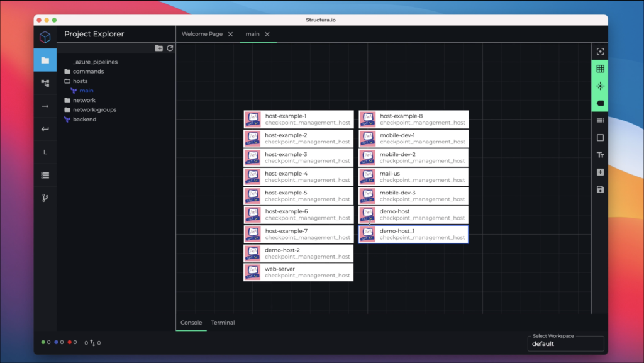
Task: Click the L-shaped sidebar icon
Action: click(45, 152)
